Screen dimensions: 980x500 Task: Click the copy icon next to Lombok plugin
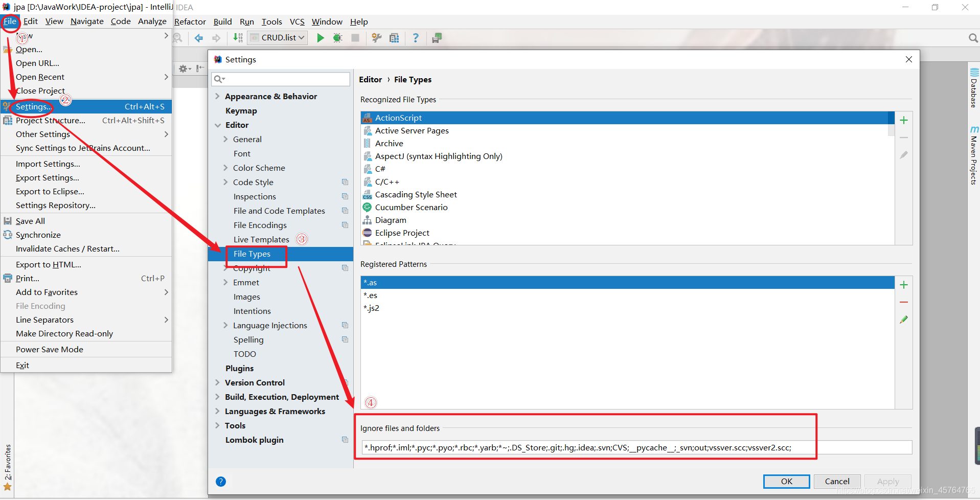[x=345, y=440]
